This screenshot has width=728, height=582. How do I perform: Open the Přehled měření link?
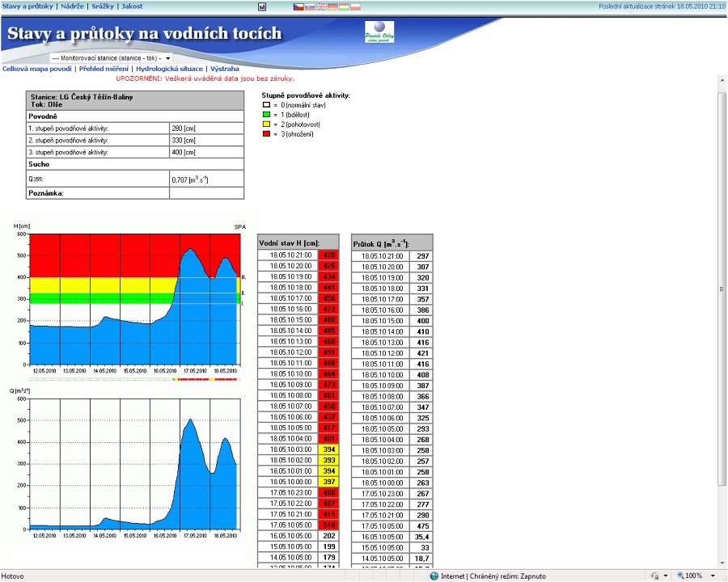104,69
